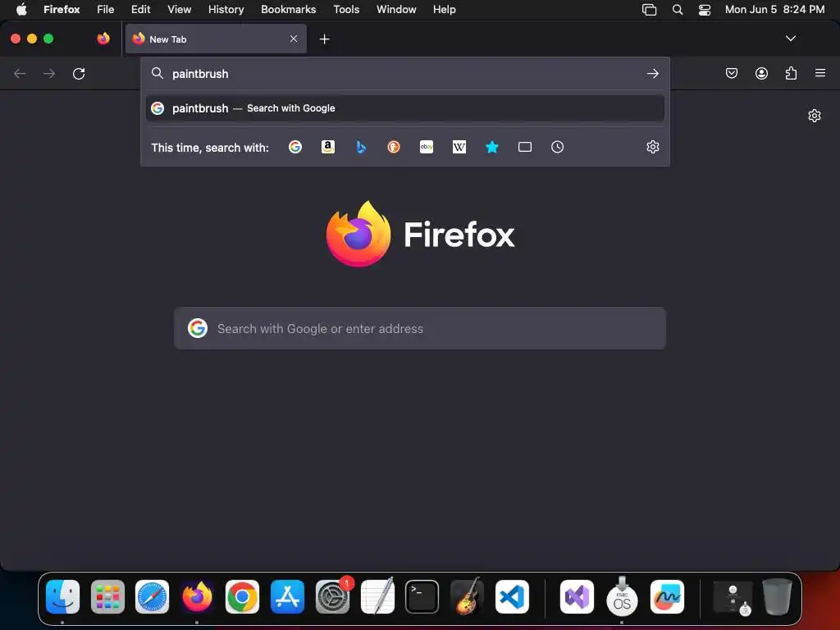Open System Settings from the Dock
The image size is (840, 630).
[x=332, y=597]
